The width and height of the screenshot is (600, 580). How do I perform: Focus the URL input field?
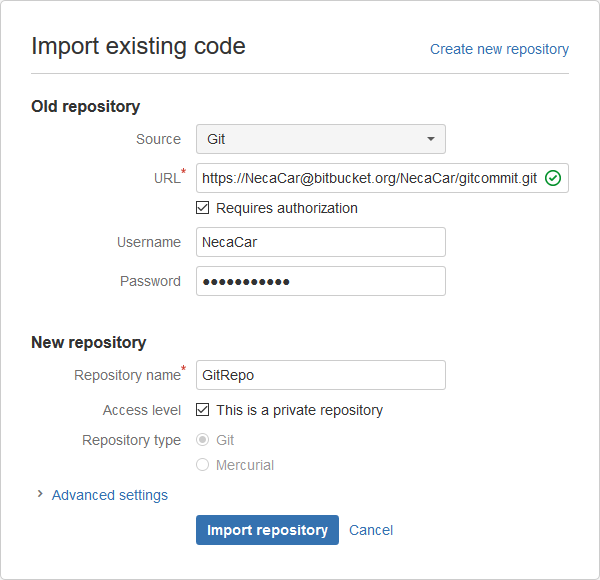370,178
